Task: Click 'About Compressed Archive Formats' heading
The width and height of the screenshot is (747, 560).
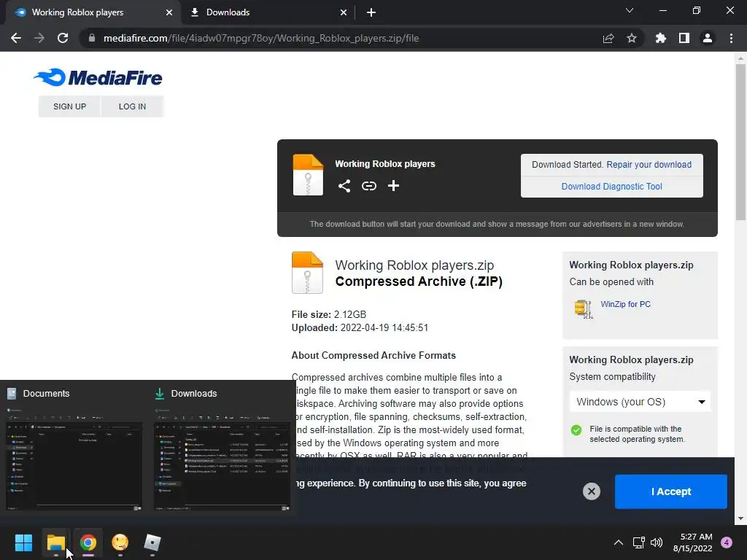Action: [x=373, y=355]
